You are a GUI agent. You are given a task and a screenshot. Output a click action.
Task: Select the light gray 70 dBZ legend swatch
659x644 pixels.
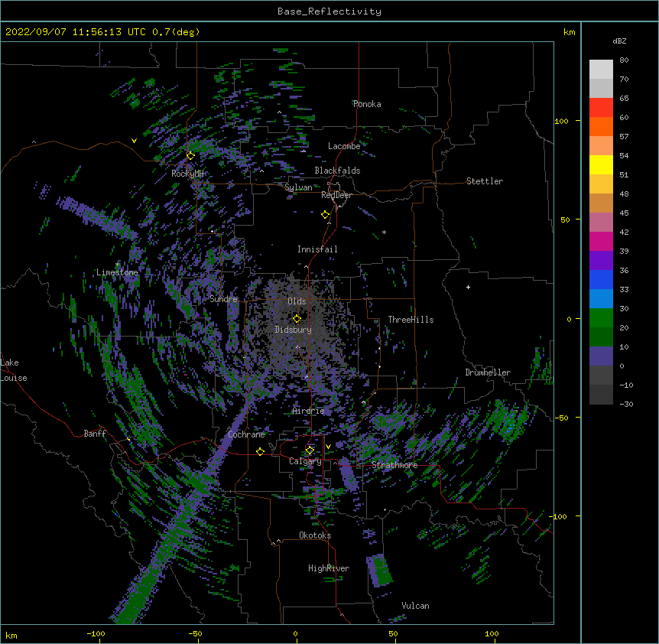click(601, 69)
